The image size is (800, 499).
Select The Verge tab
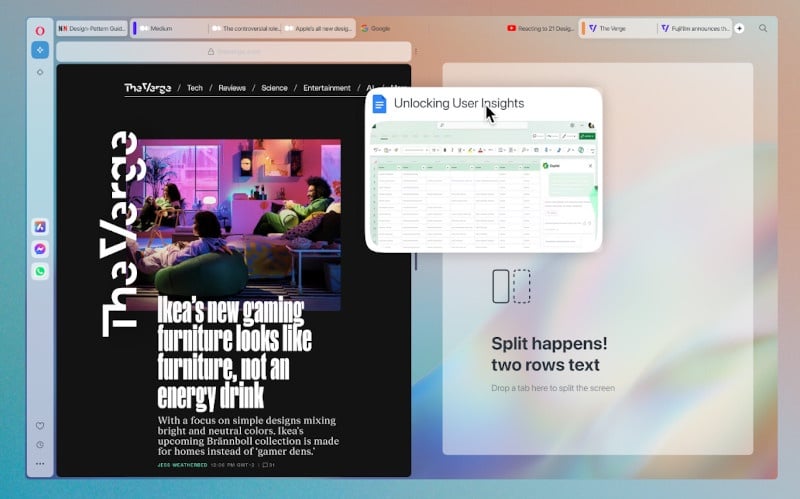[x=621, y=29]
